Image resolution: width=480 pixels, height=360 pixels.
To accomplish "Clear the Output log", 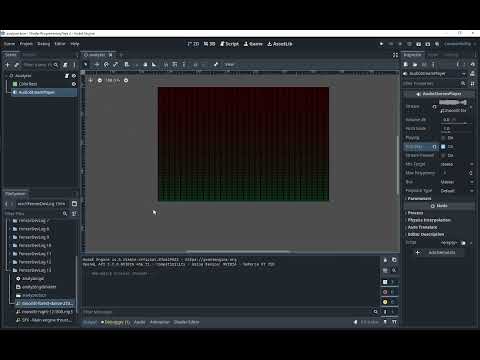I will 385,260.
